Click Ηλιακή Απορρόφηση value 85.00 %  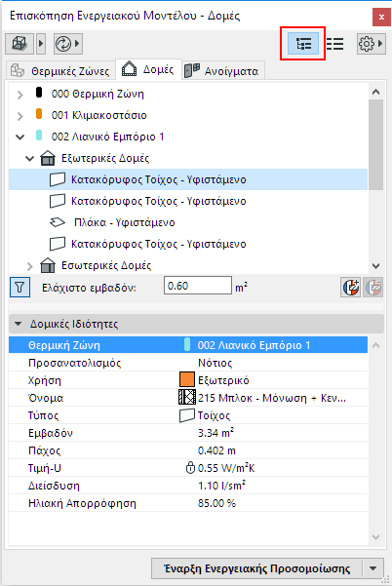point(216,503)
